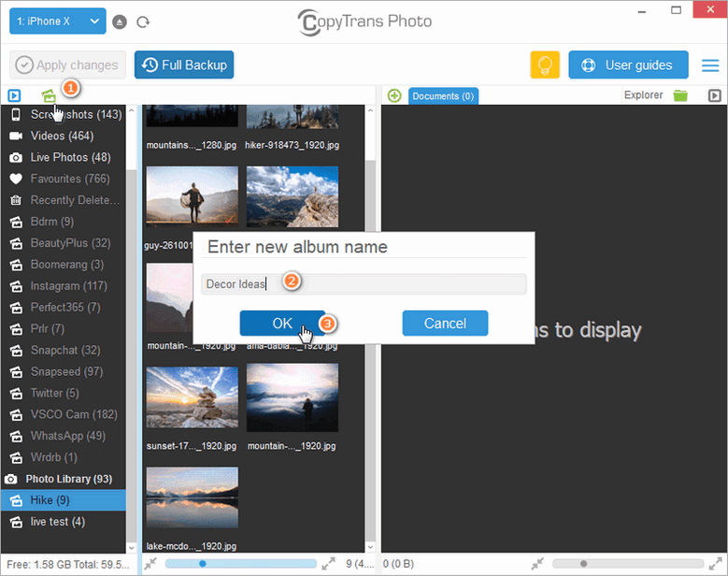Select Perfect365 (7) album
This screenshot has height=576, width=728.
pyautogui.click(x=64, y=307)
